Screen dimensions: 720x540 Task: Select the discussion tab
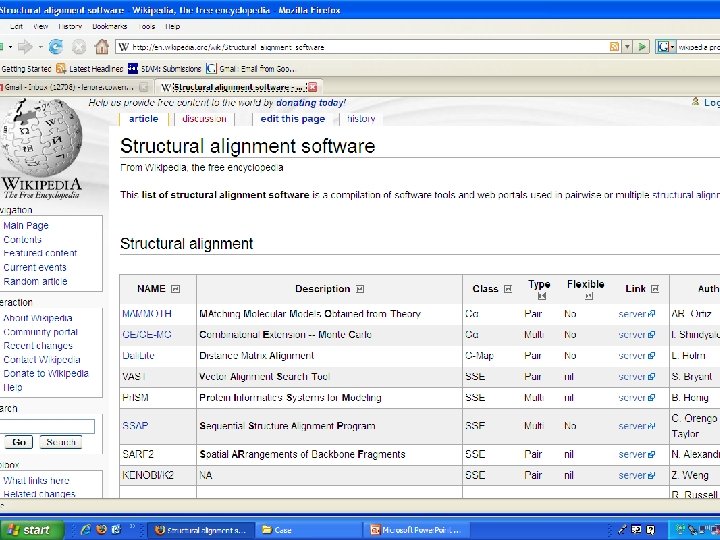(204, 119)
